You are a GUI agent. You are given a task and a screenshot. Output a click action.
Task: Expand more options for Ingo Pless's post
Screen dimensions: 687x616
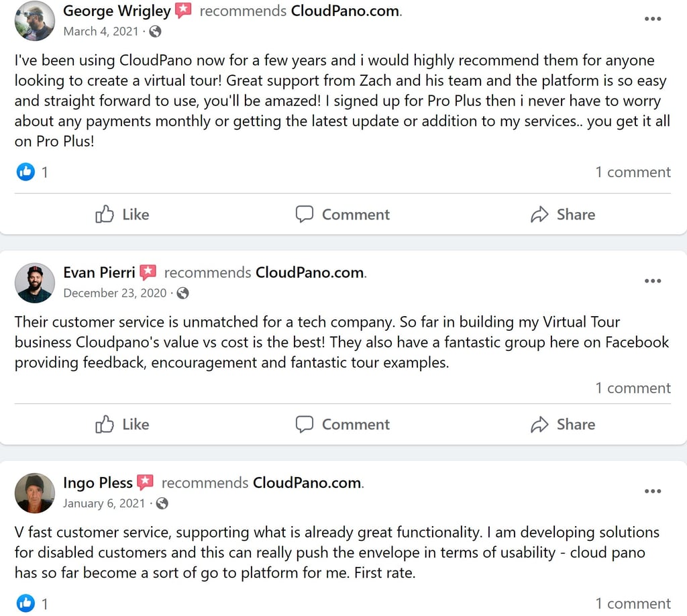[x=652, y=491]
